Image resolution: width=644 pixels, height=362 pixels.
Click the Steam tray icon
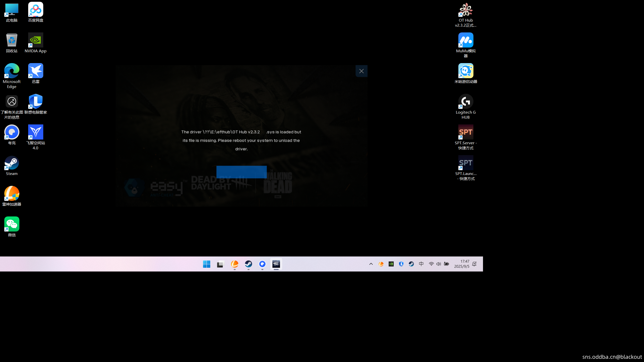(x=411, y=264)
